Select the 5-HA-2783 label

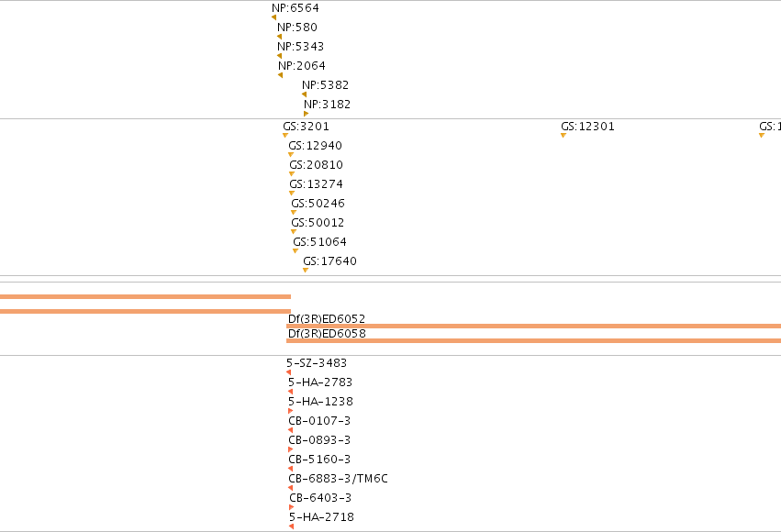(x=320, y=382)
